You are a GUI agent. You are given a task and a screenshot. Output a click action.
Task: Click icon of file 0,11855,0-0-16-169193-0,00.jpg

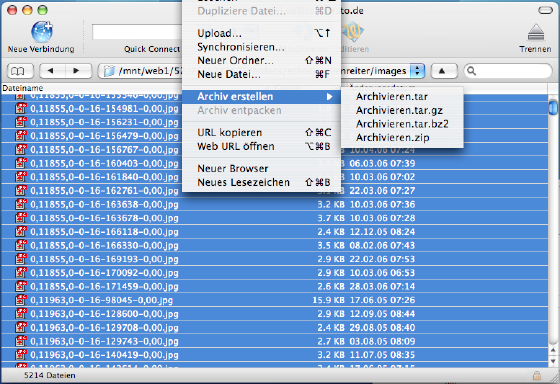coord(21,259)
